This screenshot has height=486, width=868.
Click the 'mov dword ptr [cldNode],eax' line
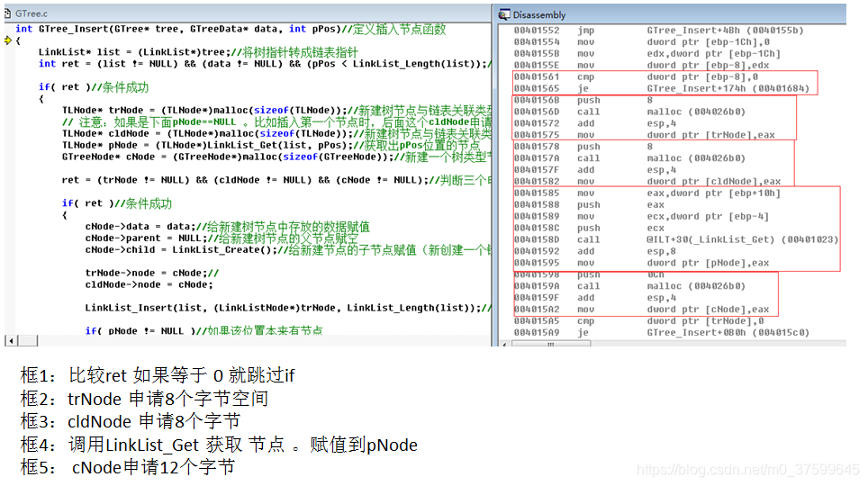[647, 182]
